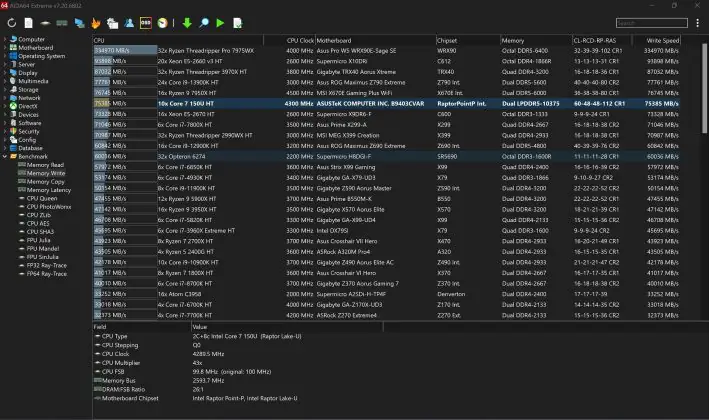The width and height of the screenshot is (709, 420).
Task: Sort by Memory column header
Action: (536, 40)
